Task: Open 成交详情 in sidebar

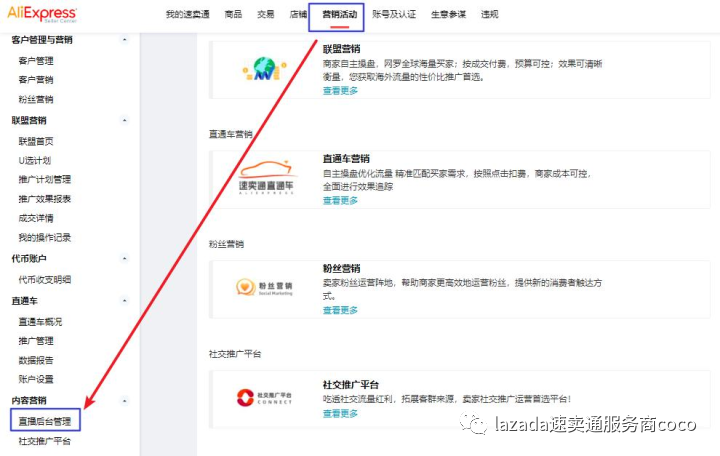Action: pos(36,218)
